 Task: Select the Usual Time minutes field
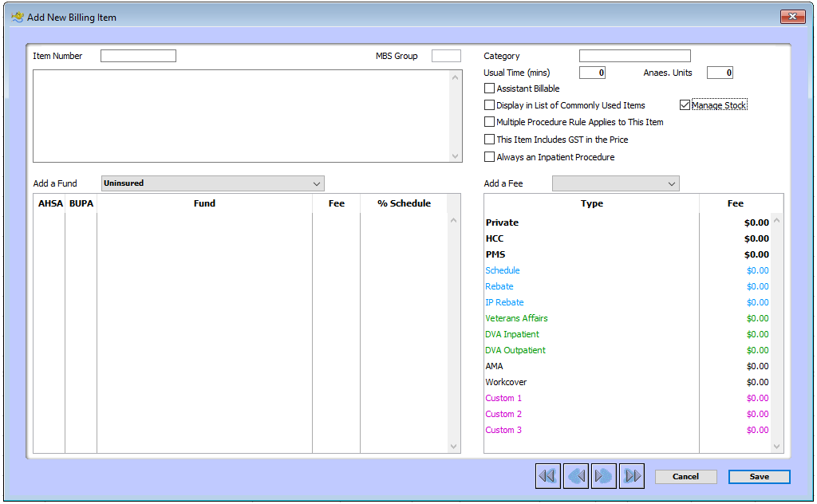click(591, 72)
